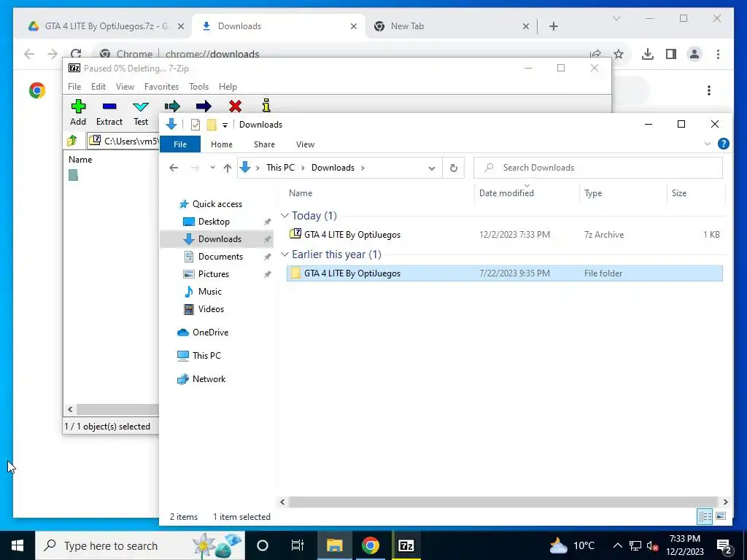
Task: Select Network in navigation pane
Action: 209,379
